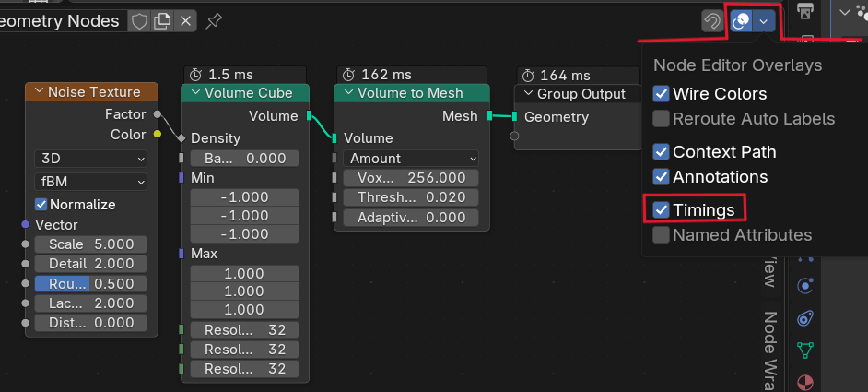
Task: Open the fBM noise type dropdown
Action: [90, 182]
